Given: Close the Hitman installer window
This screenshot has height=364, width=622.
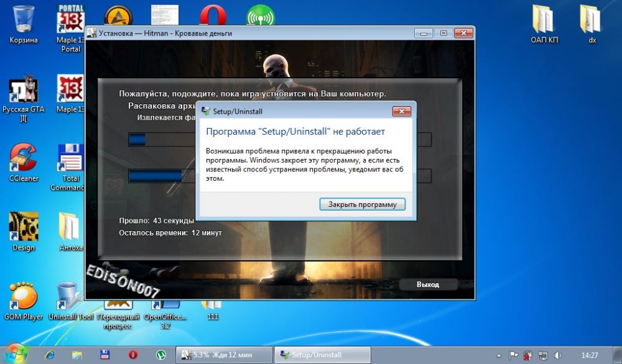Looking at the screenshot, I should coord(463,34).
